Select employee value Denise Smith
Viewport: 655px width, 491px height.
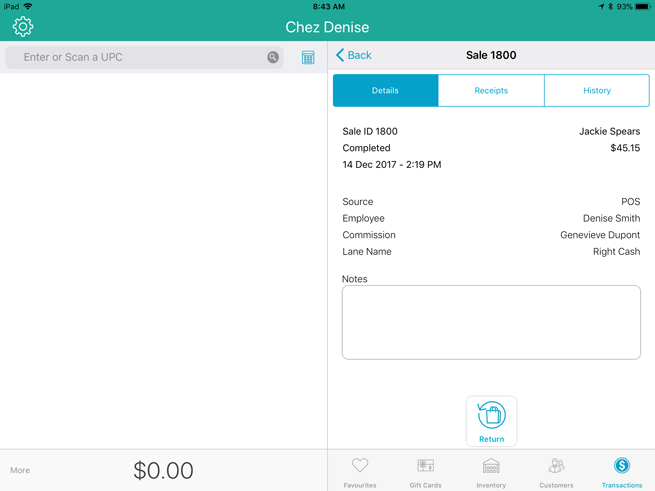tap(611, 218)
